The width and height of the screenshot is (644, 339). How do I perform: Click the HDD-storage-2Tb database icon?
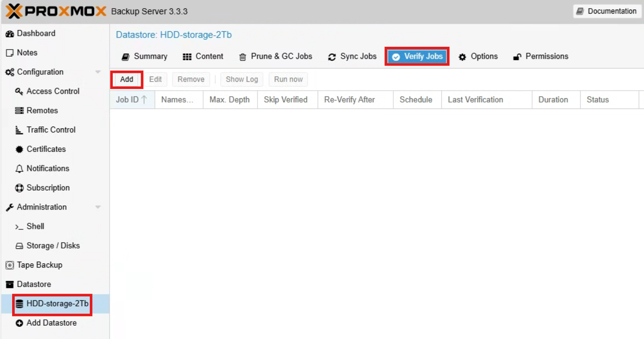point(19,304)
